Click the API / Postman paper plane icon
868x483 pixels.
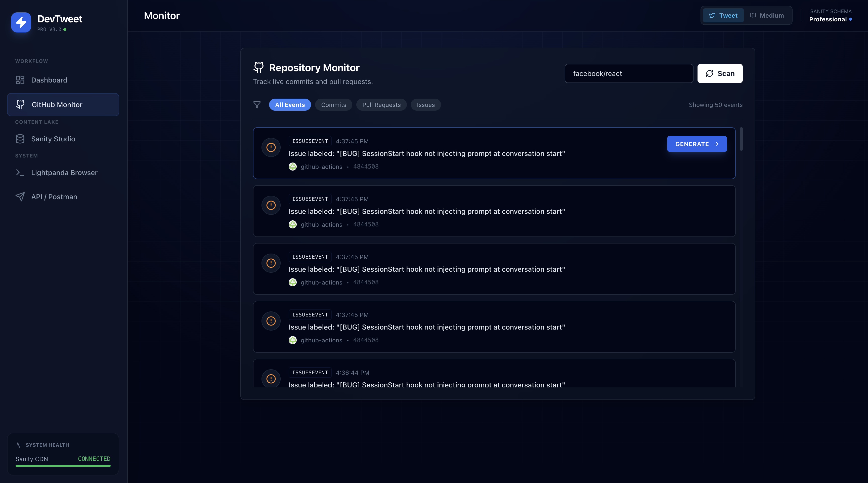click(20, 197)
